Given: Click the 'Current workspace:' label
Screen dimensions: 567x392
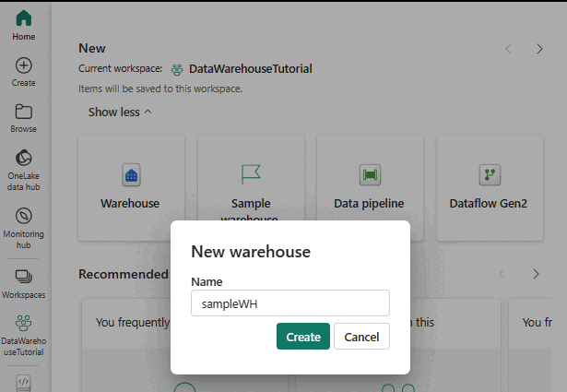Looking at the screenshot, I should [120, 68].
